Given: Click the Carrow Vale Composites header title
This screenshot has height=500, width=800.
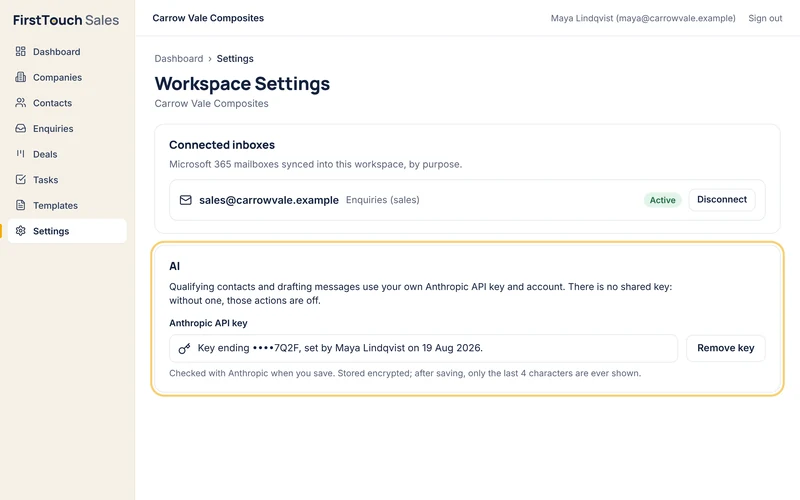Looking at the screenshot, I should point(208,18).
